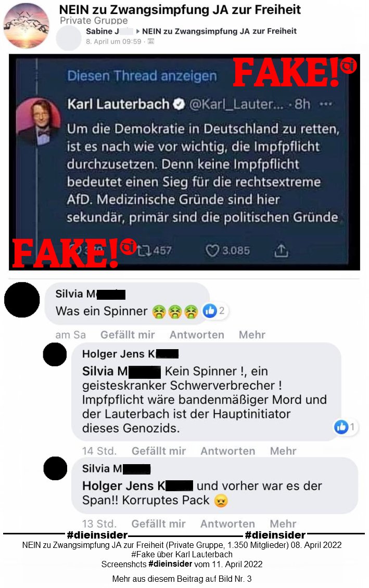Click the verified badge beside Karl Lauterbach

coord(179,104)
